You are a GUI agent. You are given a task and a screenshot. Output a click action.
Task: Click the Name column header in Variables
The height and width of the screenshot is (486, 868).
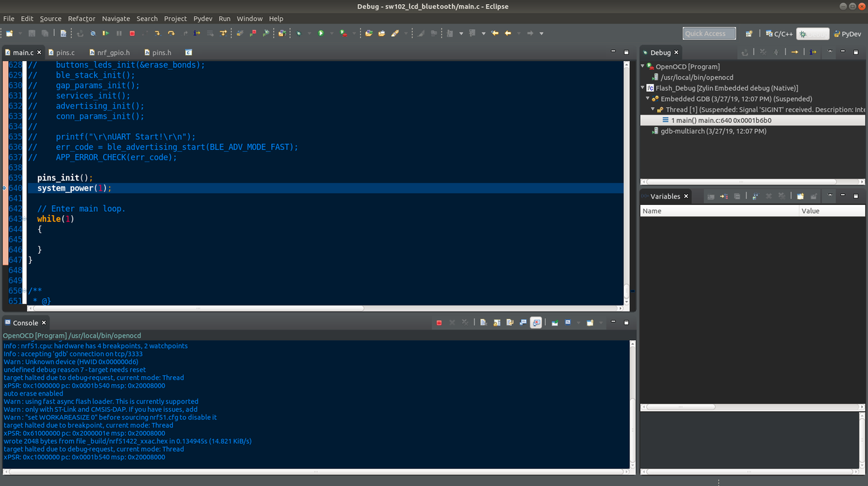[719, 211]
